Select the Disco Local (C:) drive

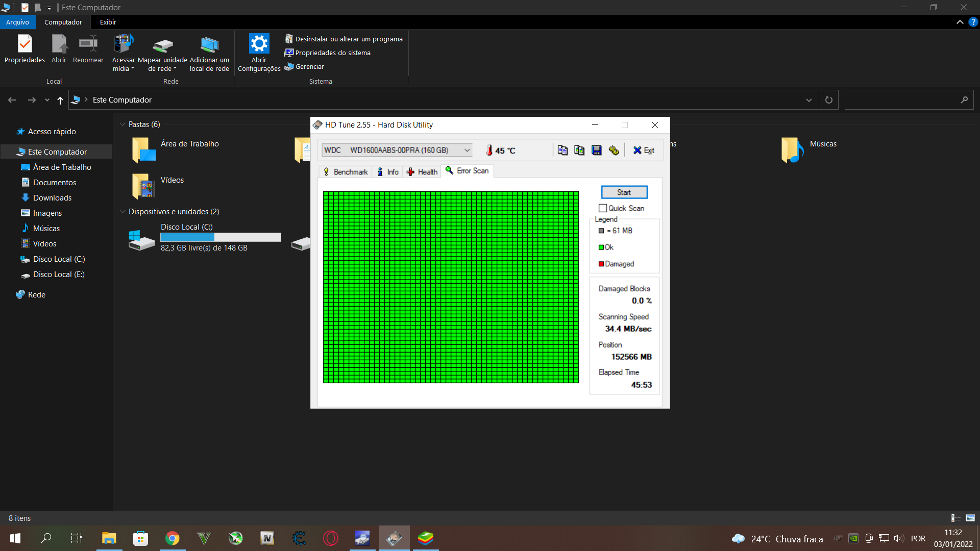(204, 239)
